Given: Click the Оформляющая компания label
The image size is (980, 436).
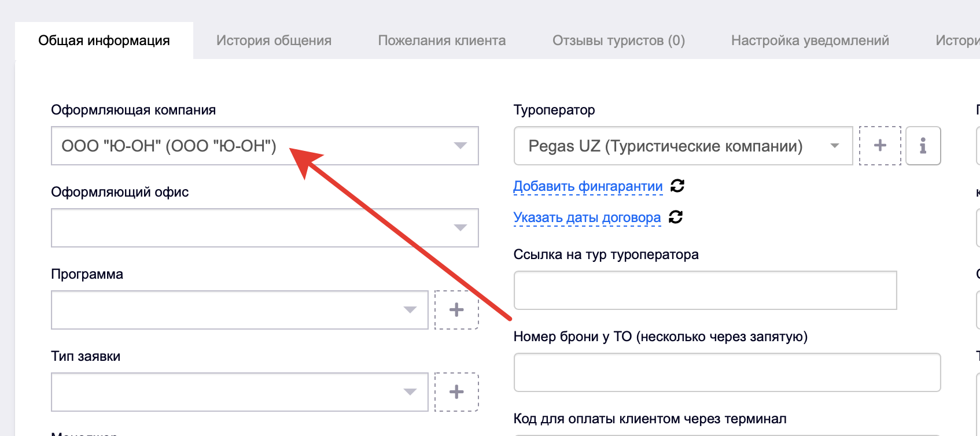Looking at the screenshot, I should (134, 110).
